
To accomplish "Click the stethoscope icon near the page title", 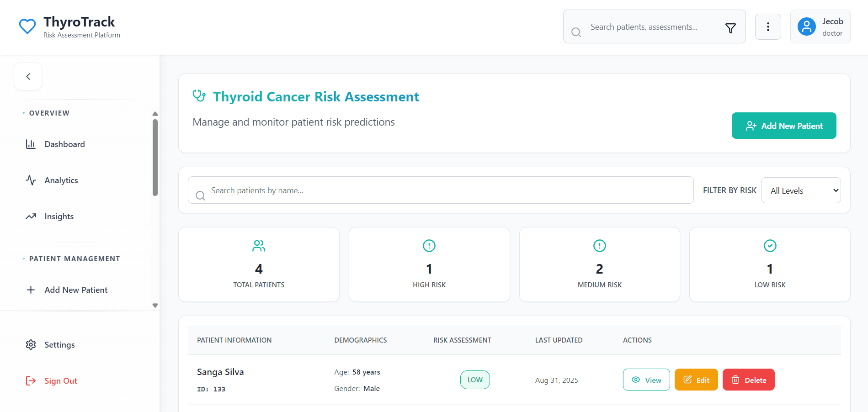I will click(199, 96).
